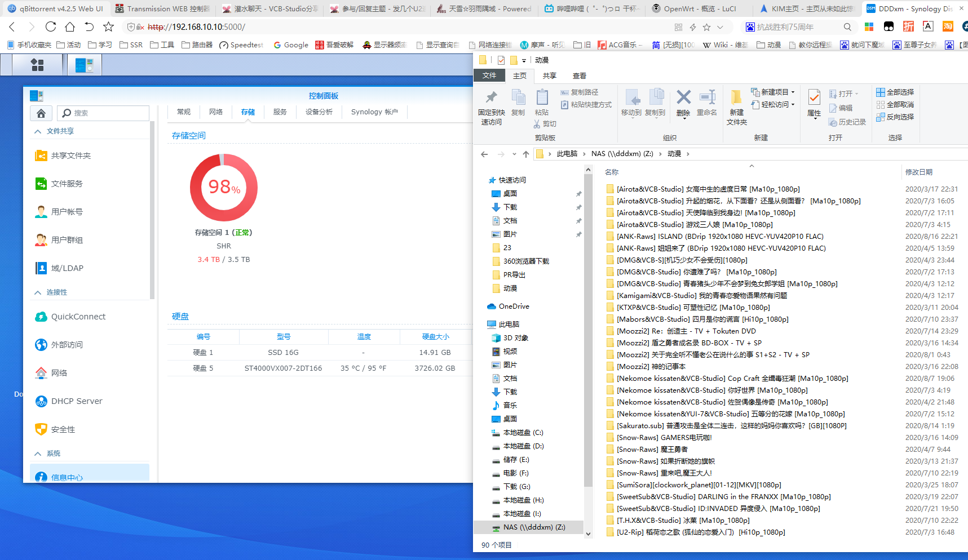Click the Rename (重命名) ribbon button

[x=707, y=103]
